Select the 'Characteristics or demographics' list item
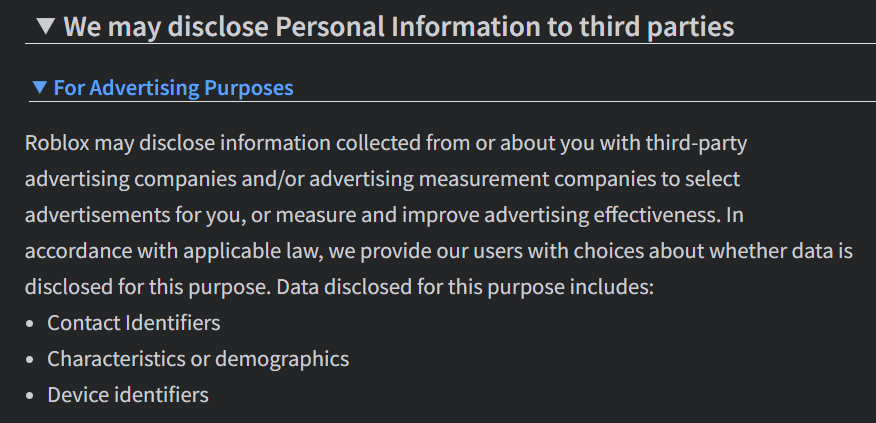 [198, 359]
